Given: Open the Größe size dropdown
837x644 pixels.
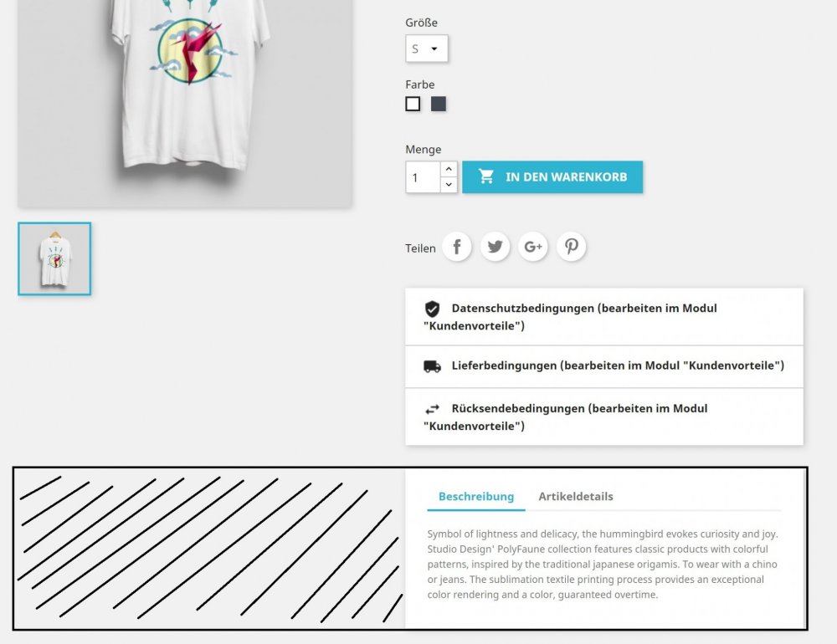Looking at the screenshot, I should click(427, 49).
